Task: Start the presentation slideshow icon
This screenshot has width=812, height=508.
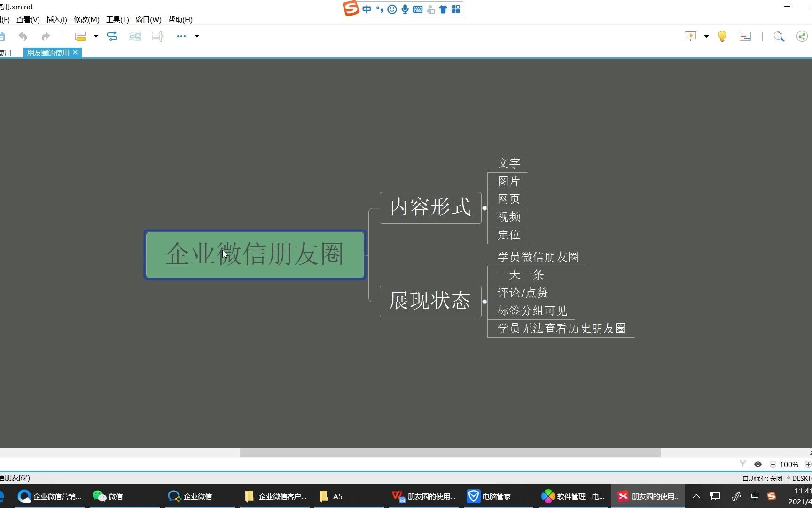Action: 690,36
